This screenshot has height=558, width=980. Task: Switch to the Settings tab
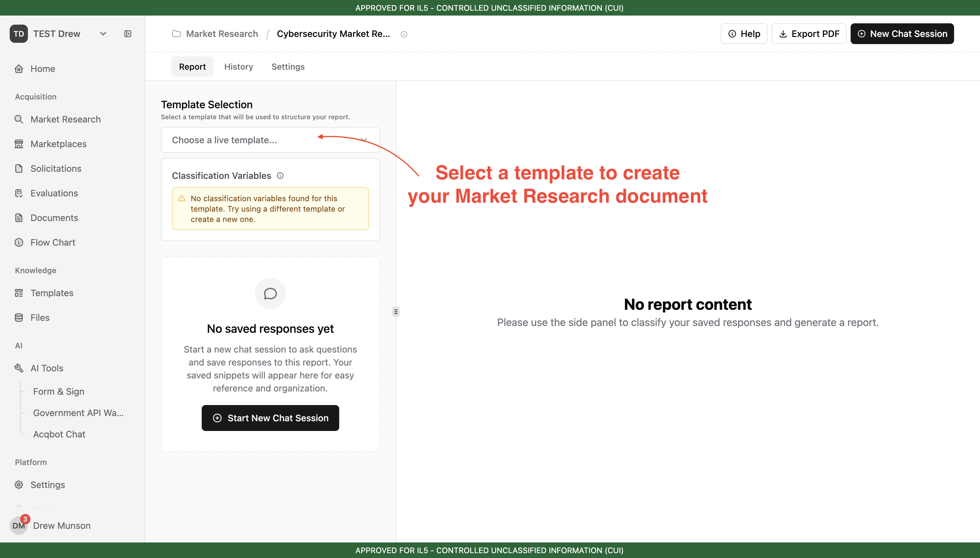pos(288,67)
